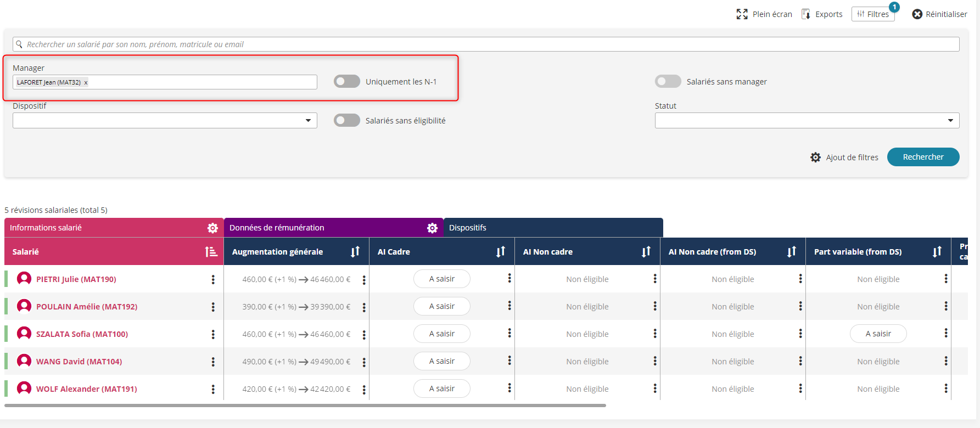This screenshot has height=428, width=980.
Task: Toggle Salariés sans manager switch
Action: coord(668,82)
